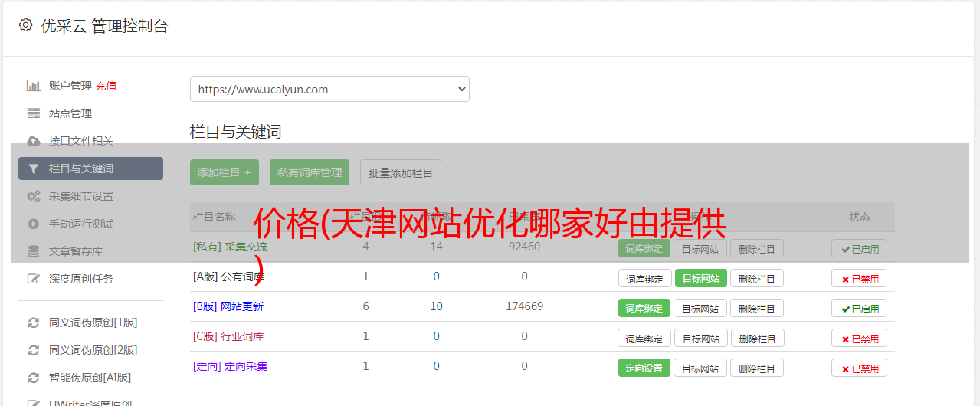The width and height of the screenshot is (980, 406).
Task: Open the [定向] 定向采集 column name
Action: pyautogui.click(x=230, y=366)
